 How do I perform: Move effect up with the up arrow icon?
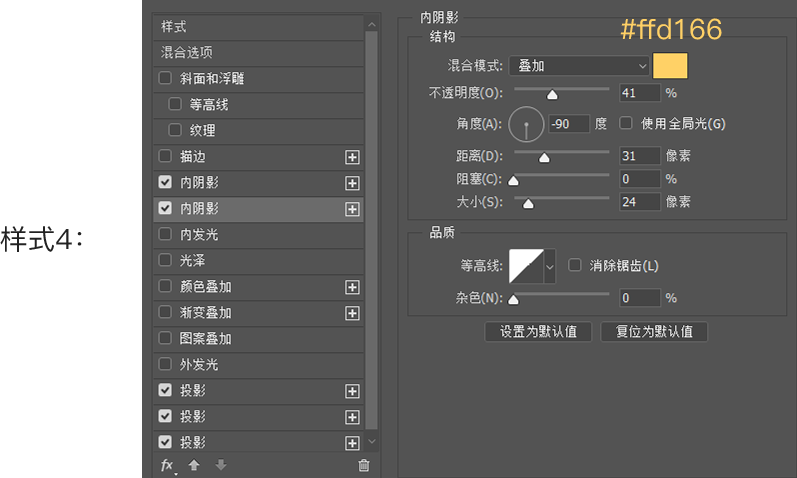pyautogui.click(x=194, y=465)
